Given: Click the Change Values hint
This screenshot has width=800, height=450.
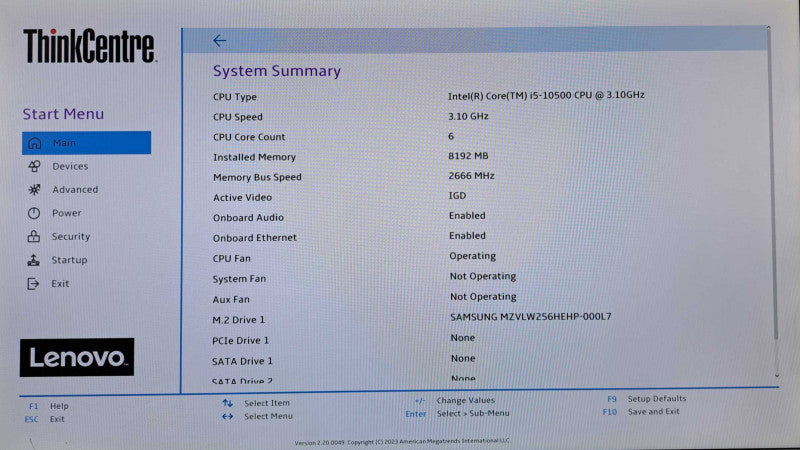Looking at the screenshot, I should click(x=455, y=401).
